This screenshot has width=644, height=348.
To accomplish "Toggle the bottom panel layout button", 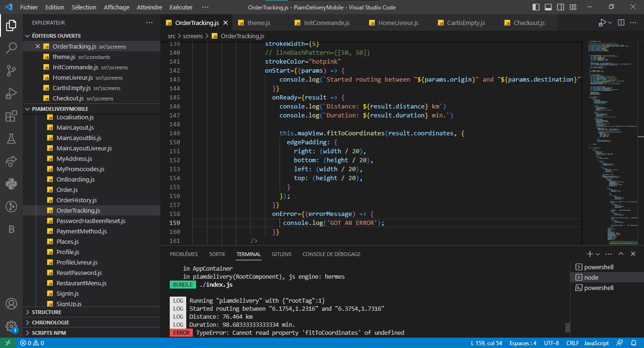I will 548,7.
